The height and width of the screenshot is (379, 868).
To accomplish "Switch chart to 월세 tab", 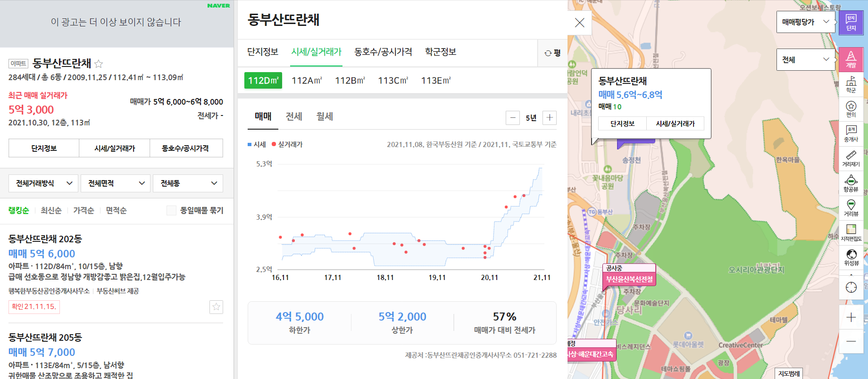I will tap(325, 116).
